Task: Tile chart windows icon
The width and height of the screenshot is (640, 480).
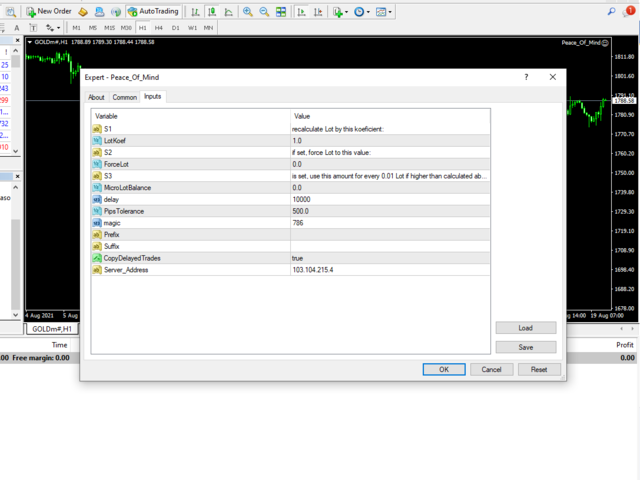Action: (x=281, y=12)
